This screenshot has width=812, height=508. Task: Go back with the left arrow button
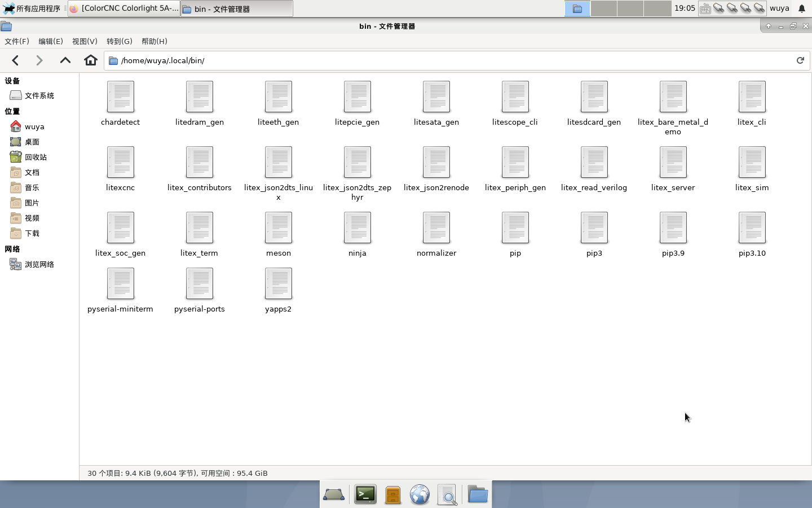pyautogui.click(x=16, y=60)
